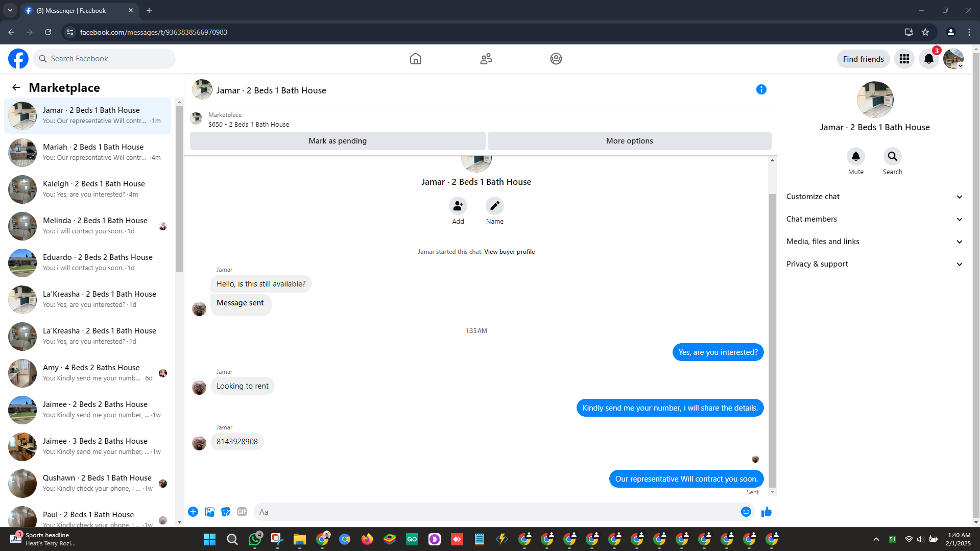Click the Marketplace listing thumbnail in header
The height and width of the screenshot is (551, 980).
point(196,119)
